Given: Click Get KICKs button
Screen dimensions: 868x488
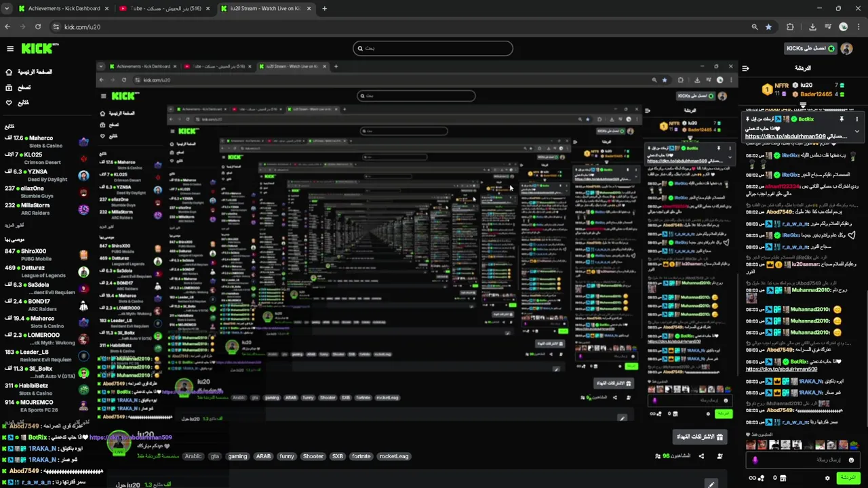Looking at the screenshot, I should 811,48.
